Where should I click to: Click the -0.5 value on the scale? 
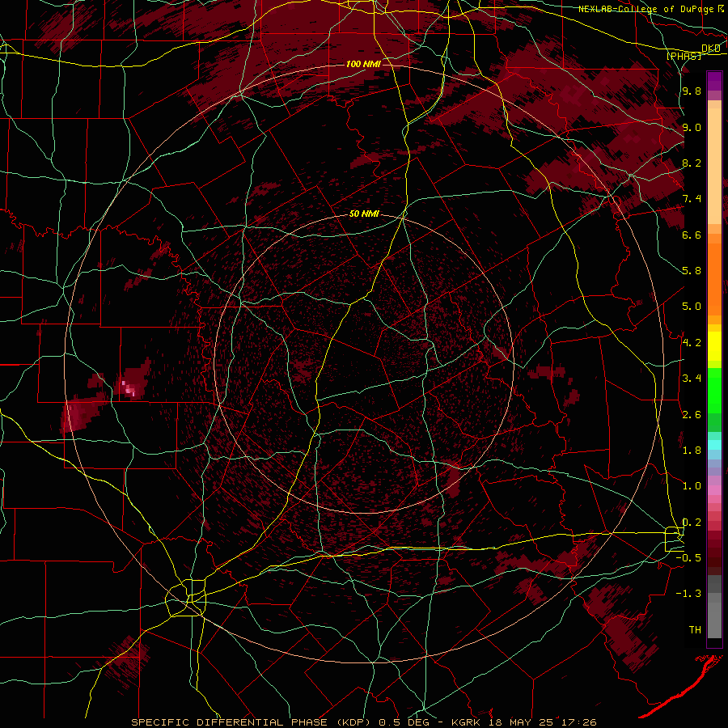click(x=688, y=558)
